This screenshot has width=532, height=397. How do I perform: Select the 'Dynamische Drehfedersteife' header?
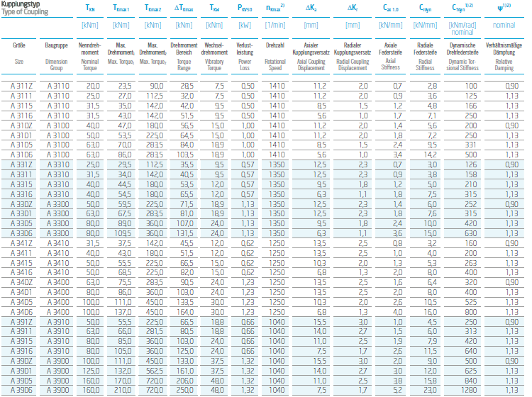tap(462, 49)
